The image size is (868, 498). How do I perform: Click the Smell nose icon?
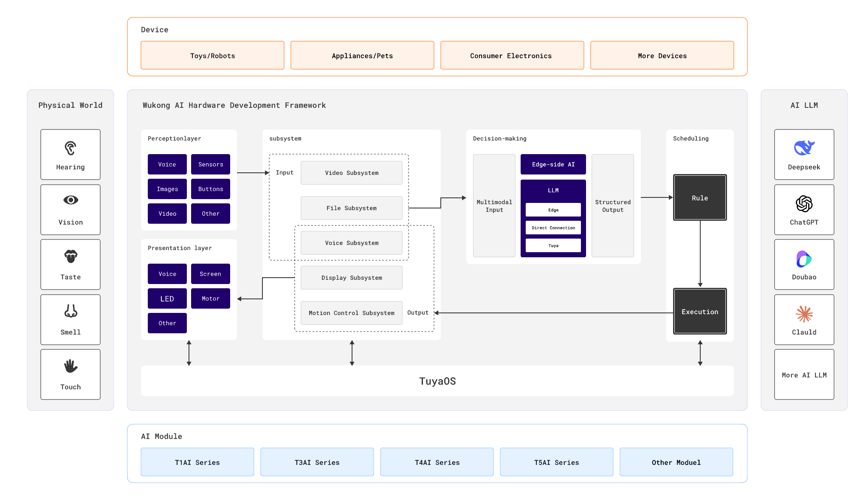[x=70, y=311]
